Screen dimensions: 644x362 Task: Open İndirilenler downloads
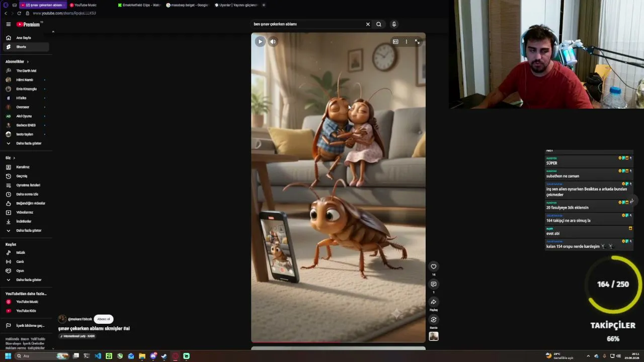pyautogui.click(x=25, y=221)
